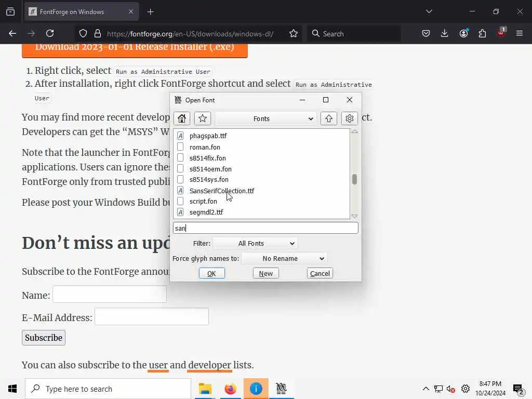
Task: Go back in Firefox
Action: (x=12, y=33)
